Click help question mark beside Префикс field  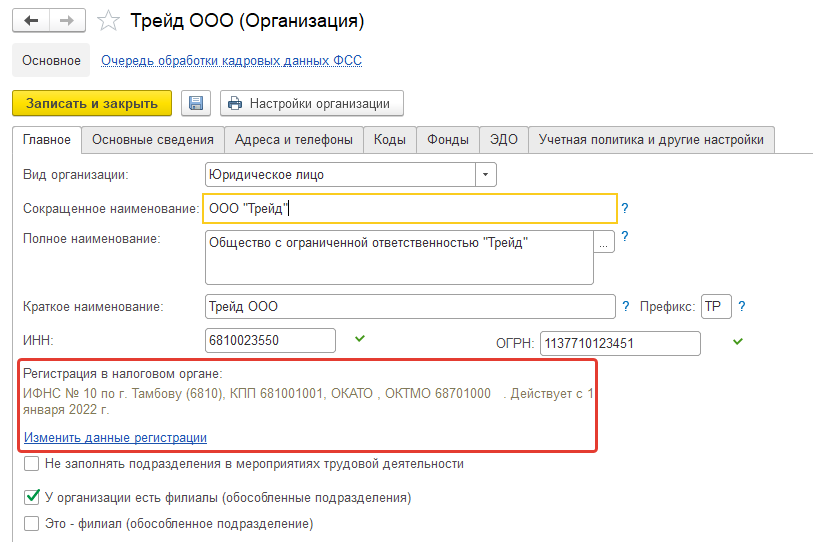(743, 306)
